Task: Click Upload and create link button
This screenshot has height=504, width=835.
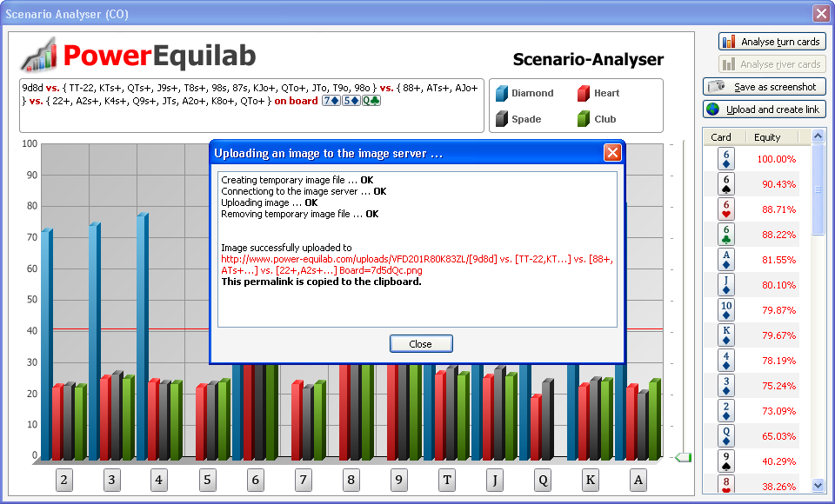Action: coord(765,109)
